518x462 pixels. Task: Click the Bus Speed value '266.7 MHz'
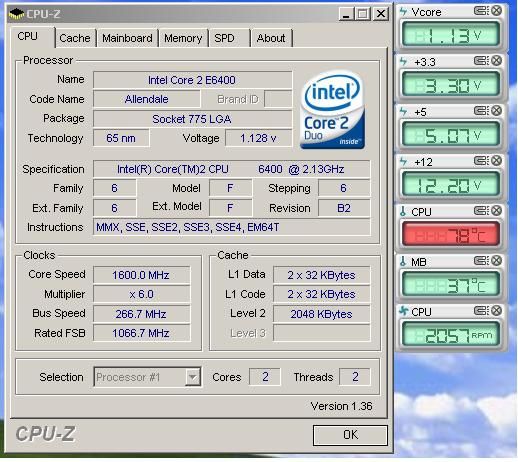pyautogui.click(x=141, y=314)
